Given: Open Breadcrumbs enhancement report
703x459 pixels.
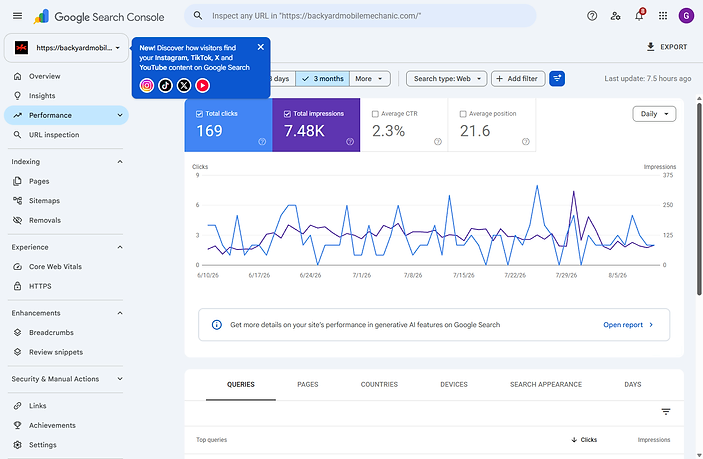Looking at the screenshot, I should coord(66,333).
